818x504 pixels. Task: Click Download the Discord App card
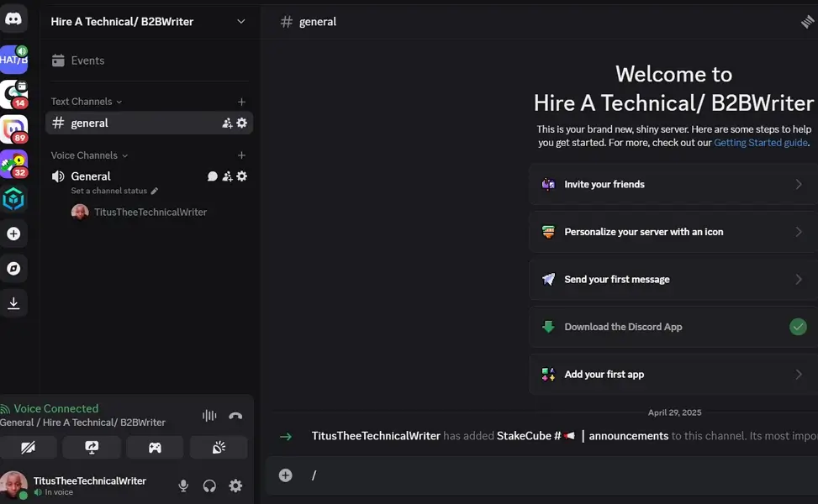pyautogui.click(x=673, y=327)
